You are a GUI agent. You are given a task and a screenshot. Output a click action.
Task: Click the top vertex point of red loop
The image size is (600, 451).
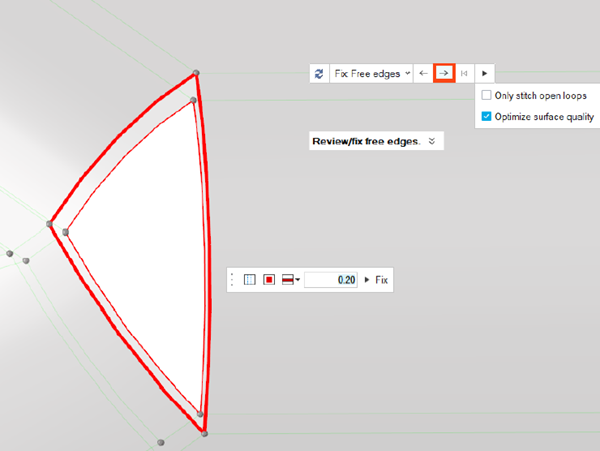point(195,74)
